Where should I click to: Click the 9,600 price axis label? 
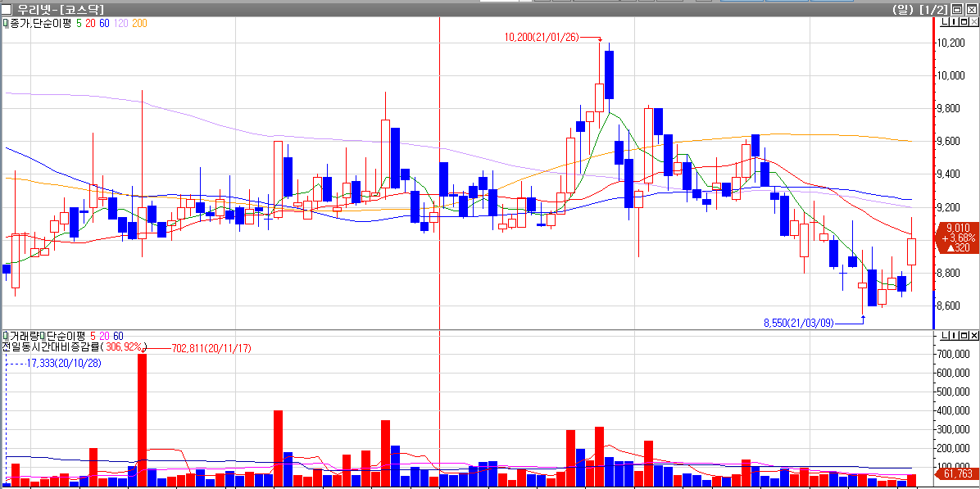click(950, 142)
